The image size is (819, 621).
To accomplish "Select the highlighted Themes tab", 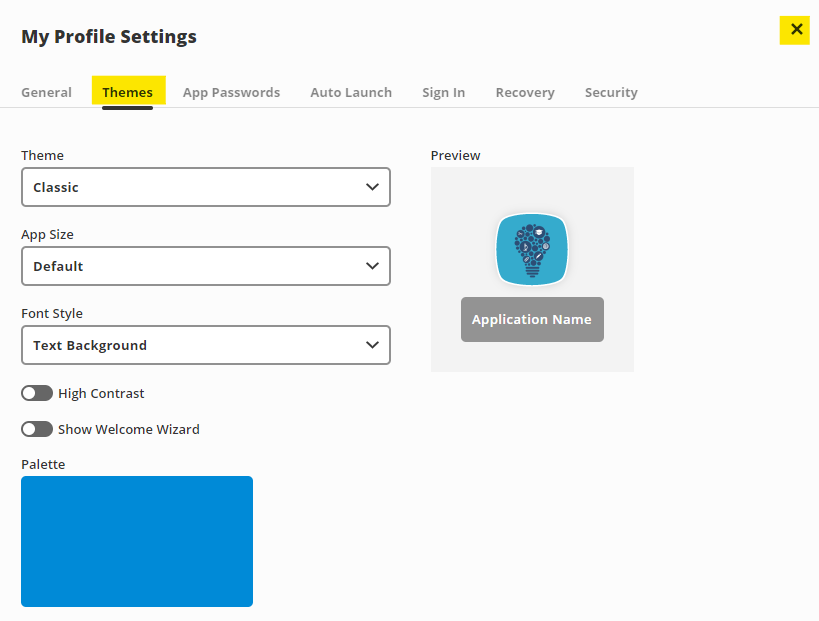I will [x=128, y=92].
